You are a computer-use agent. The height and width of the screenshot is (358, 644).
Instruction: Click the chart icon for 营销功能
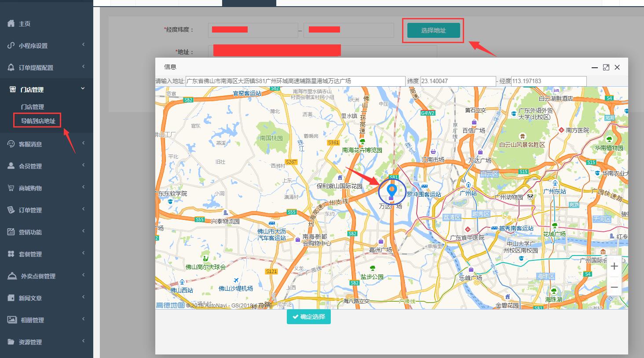pyautogui.click(x=11, y=232)
